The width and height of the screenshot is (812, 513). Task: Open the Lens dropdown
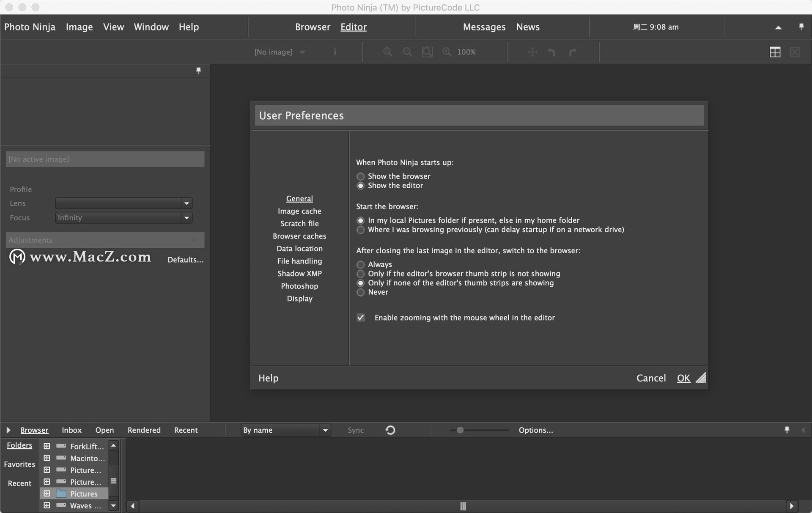click(x=187, y=203)
